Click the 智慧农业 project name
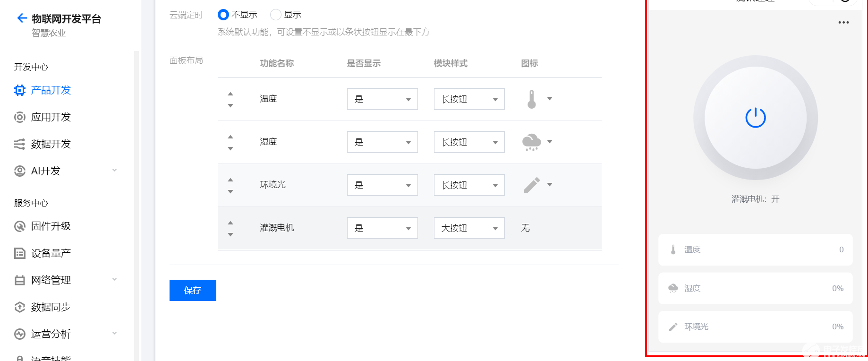868x361 pixels. pos(49,33)
